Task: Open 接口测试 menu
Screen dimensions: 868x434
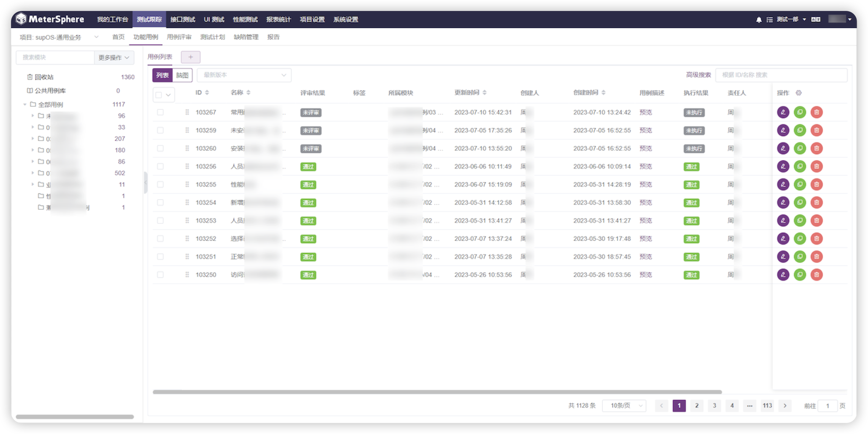Action: coord(183,20)
